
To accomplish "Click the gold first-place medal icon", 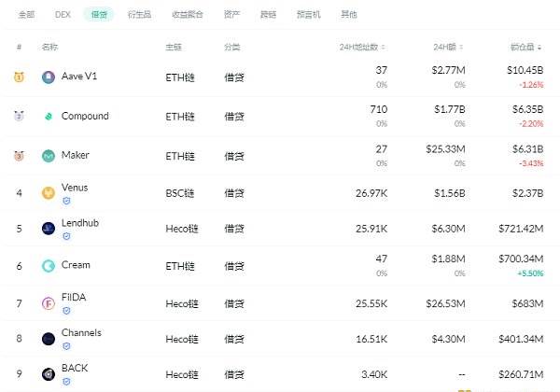I will (19, 77).
